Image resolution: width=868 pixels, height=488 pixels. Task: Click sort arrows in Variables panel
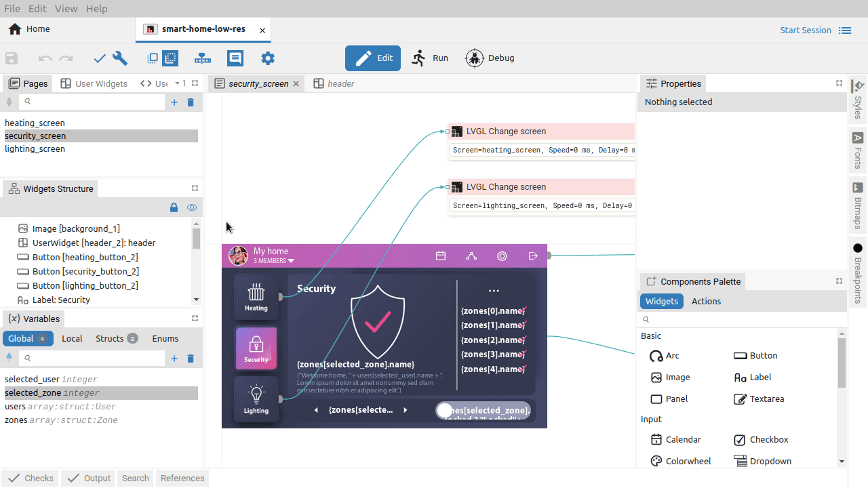[9, 359]
